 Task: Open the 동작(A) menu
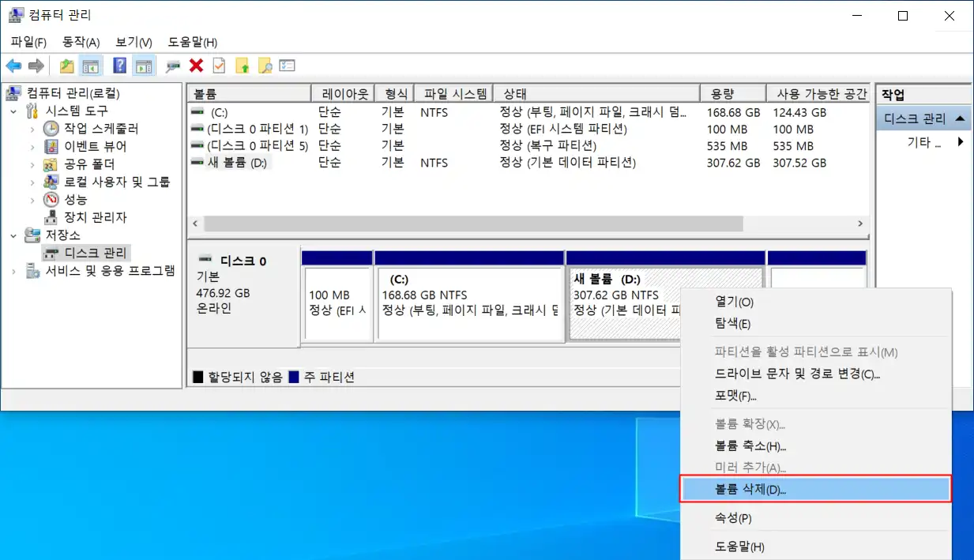(x=81, y=42)
